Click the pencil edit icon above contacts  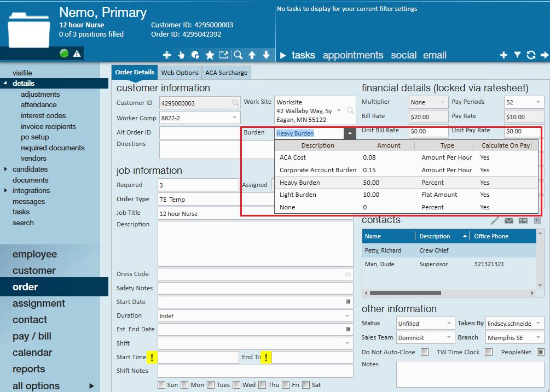coord(495,220)
